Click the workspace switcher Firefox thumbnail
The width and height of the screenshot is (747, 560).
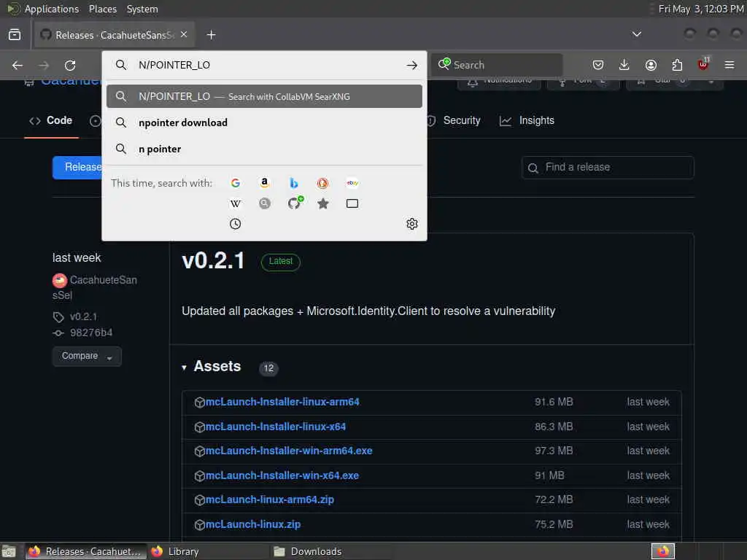tap(662, 551)
